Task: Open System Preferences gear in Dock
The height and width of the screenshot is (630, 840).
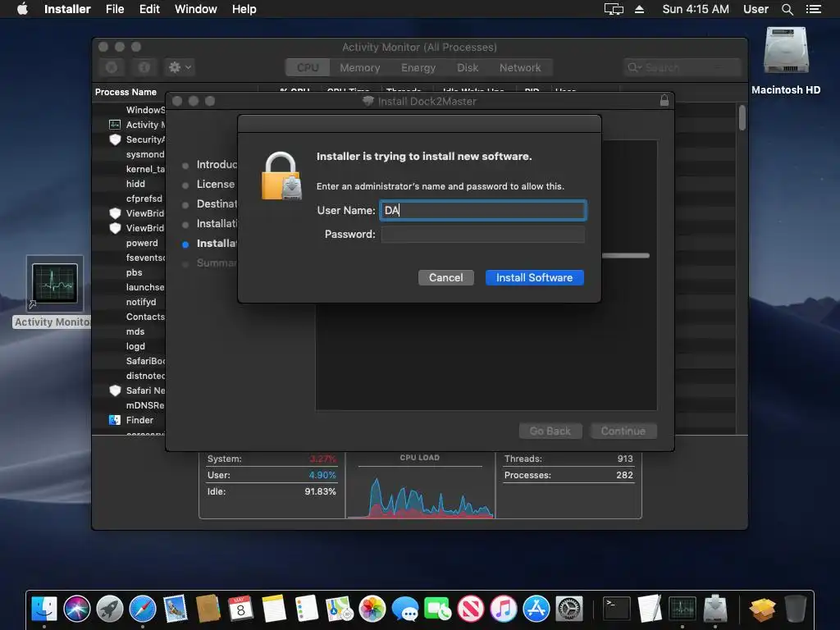Action: (569, 609)
